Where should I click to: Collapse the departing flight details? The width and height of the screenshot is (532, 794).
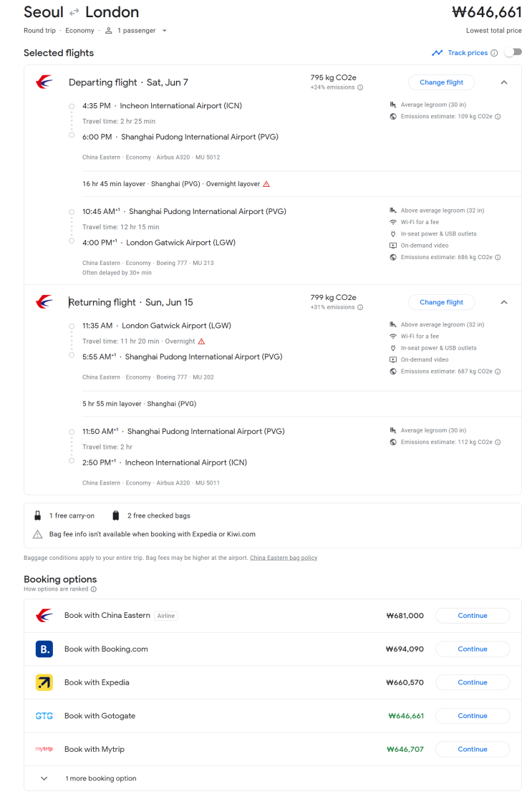[504, 82]
